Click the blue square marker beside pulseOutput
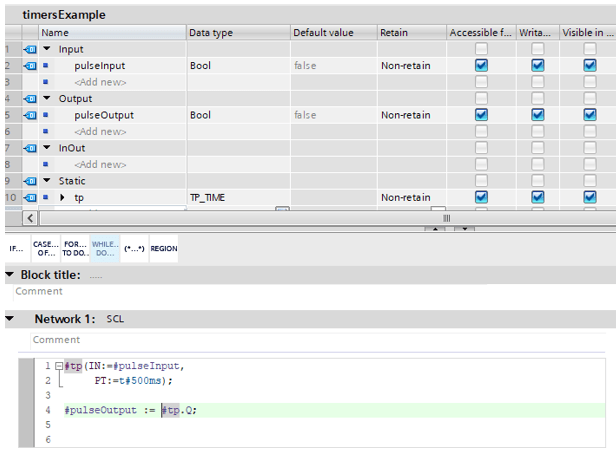The width and height of the screenshot is (616, 452). (x=46, y=115)
